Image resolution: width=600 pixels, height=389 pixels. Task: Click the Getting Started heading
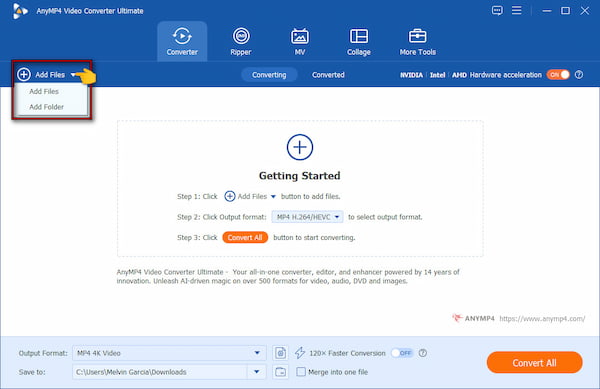pyautogui.click(x=300, y=176)
